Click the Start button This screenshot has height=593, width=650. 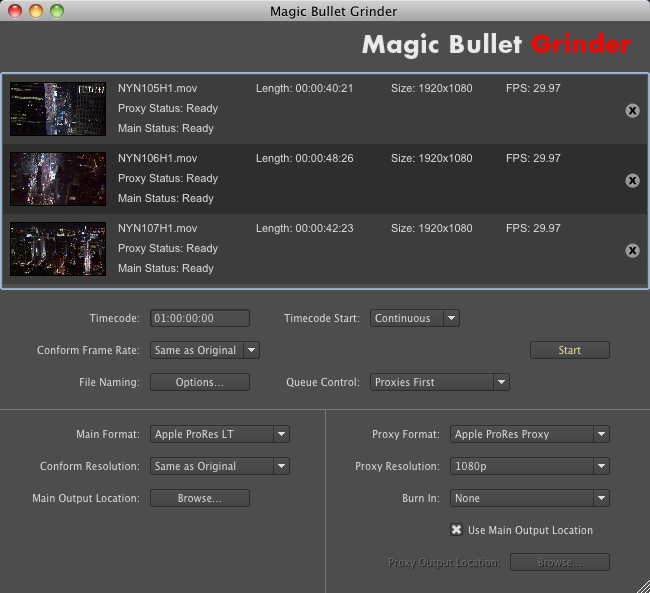click(x=570, y=350)
